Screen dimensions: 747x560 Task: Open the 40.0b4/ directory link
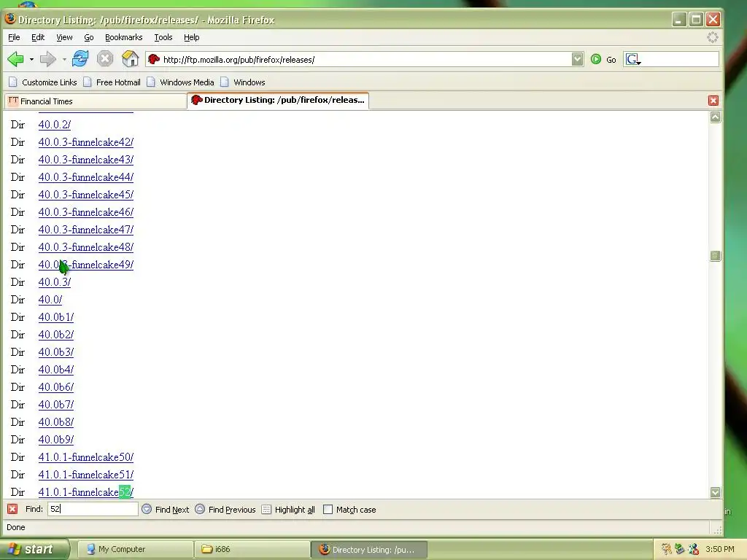pos(55,370)
